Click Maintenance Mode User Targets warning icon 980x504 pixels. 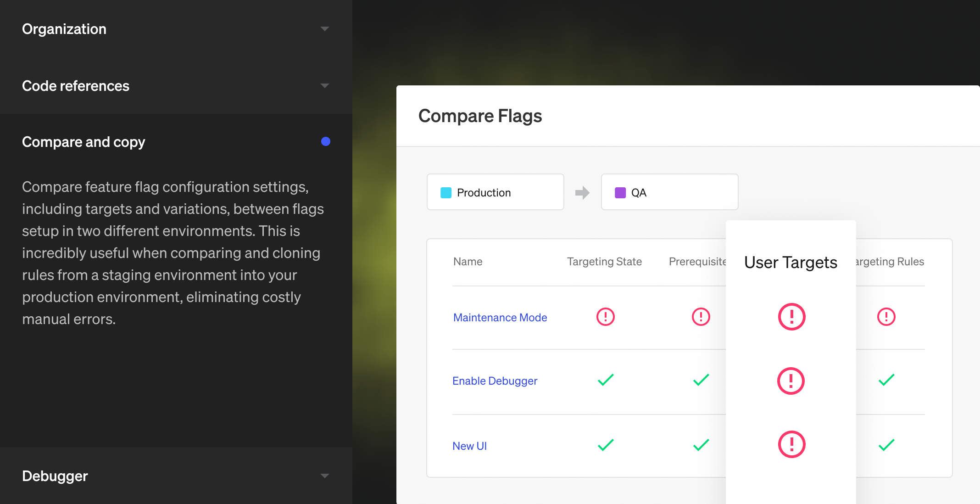click(791, 317)
